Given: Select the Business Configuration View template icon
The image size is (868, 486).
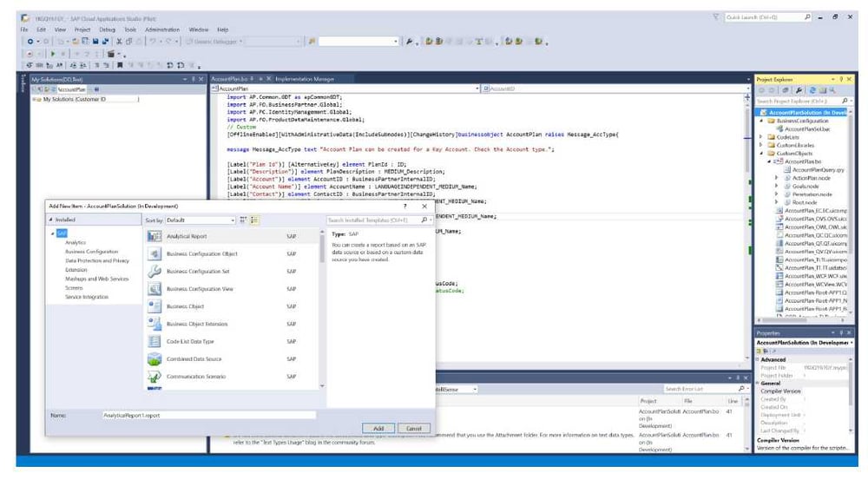Looking at the screenshot, I should tap(155, 289).
